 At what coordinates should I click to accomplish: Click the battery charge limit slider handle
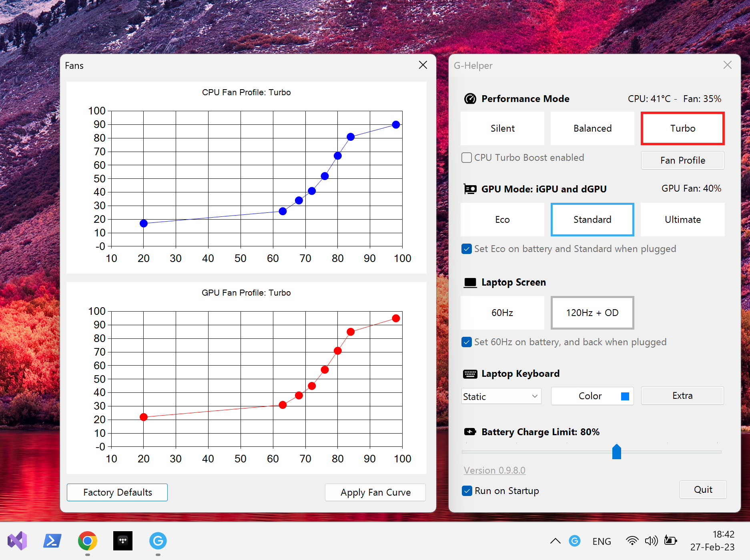tap(616, 452)
